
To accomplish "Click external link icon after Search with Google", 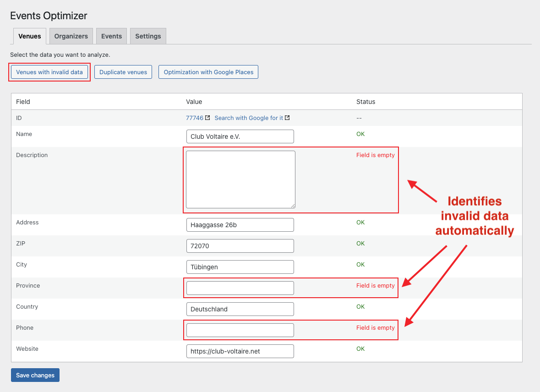I will coord(288,118).
